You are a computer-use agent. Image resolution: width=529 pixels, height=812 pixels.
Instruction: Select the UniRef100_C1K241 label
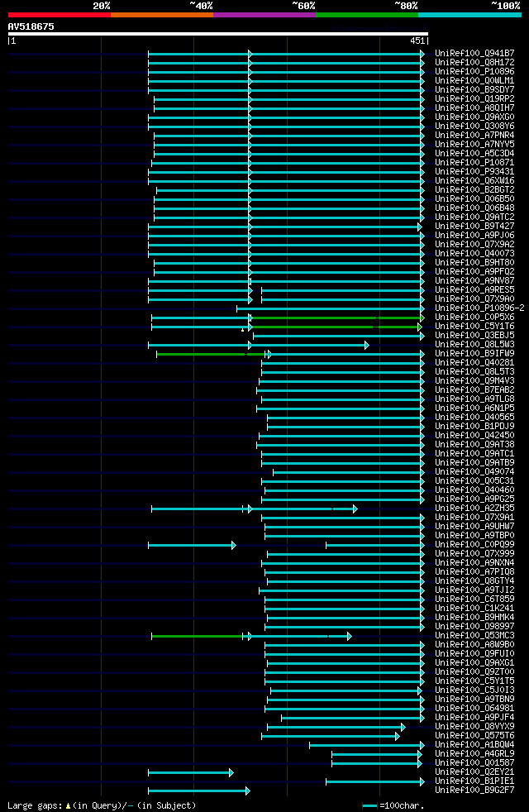pos(474,609)
